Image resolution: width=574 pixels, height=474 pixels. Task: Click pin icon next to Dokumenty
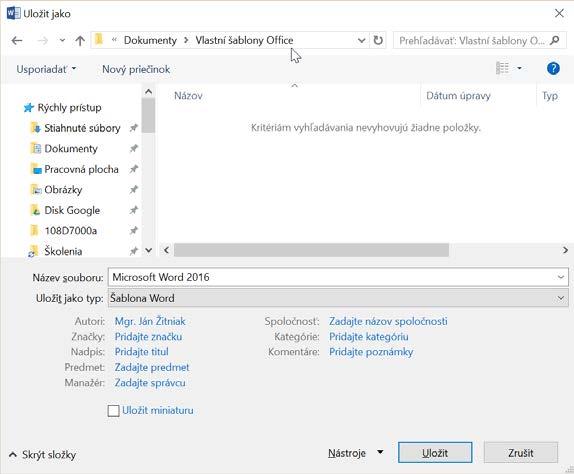(x=134, y=148)
